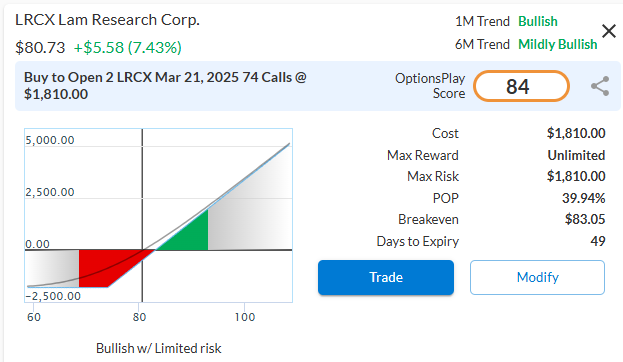Click the 1M Trend Bullish label

pyautogui.click(x=538, y=21)
